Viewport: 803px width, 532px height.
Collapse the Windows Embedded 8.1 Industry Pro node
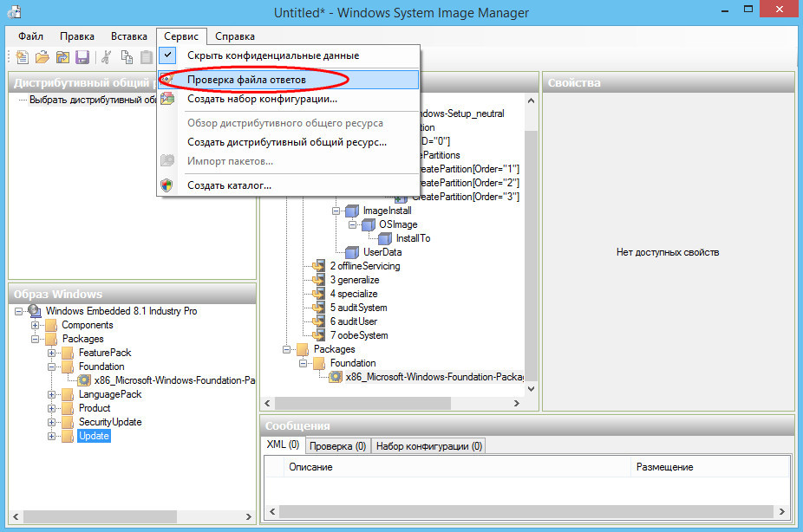point(19,311)
